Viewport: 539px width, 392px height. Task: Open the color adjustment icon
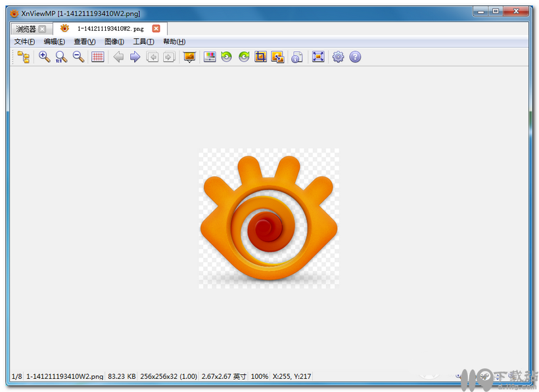tap(210, 57)
